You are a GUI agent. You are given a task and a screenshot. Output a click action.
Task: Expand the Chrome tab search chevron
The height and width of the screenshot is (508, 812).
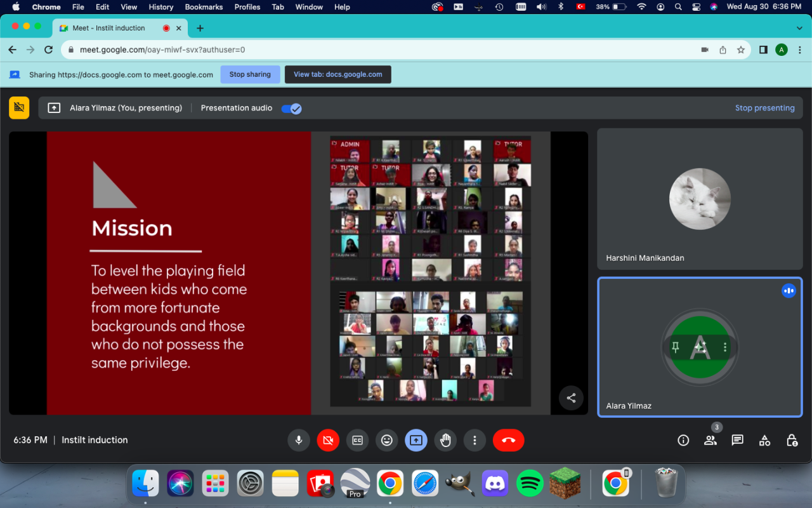click(x=799, y=28)
